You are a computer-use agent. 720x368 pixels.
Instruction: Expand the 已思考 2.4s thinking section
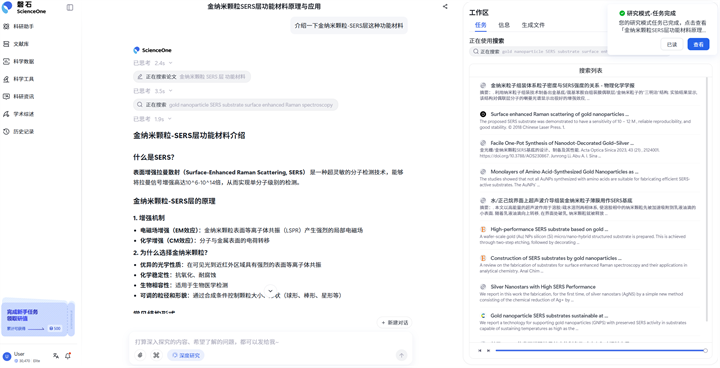point(153,63)
